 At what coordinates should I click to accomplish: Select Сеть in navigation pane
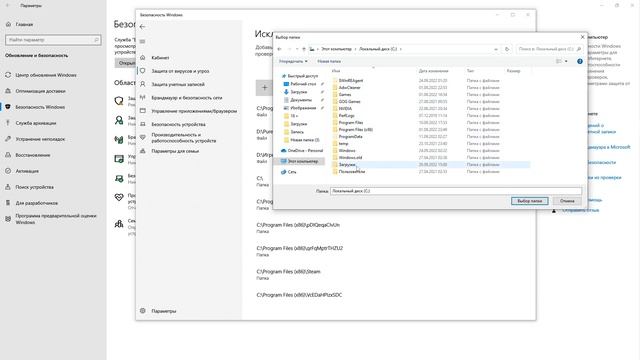click(x=292, y=172)
